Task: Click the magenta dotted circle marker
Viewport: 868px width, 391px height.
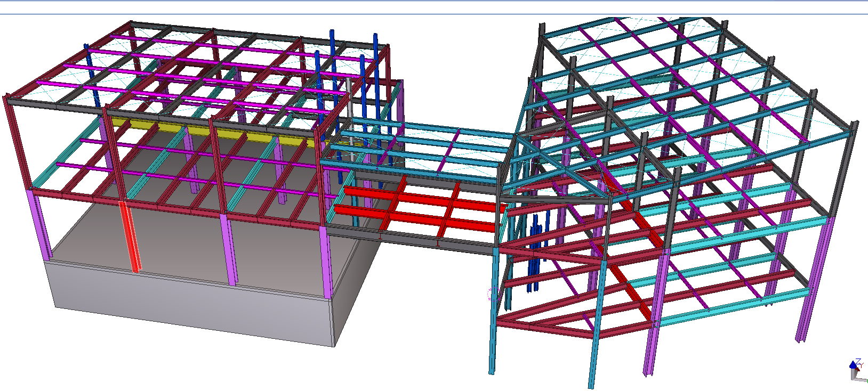Action: pos(491,295)
